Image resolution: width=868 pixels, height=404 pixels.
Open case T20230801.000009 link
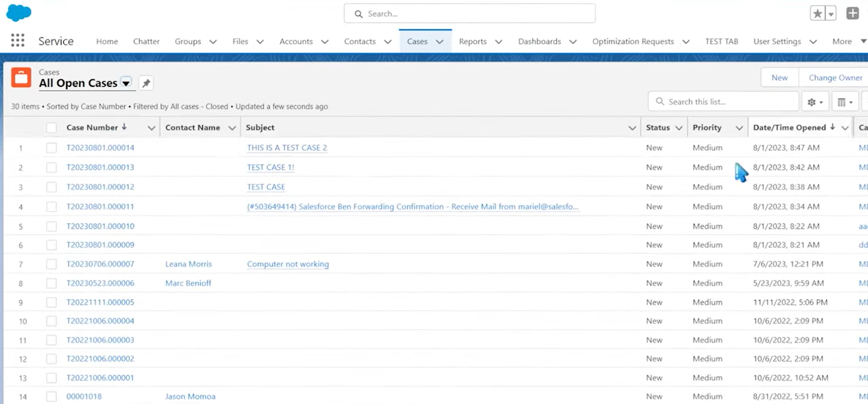point(100,245)
